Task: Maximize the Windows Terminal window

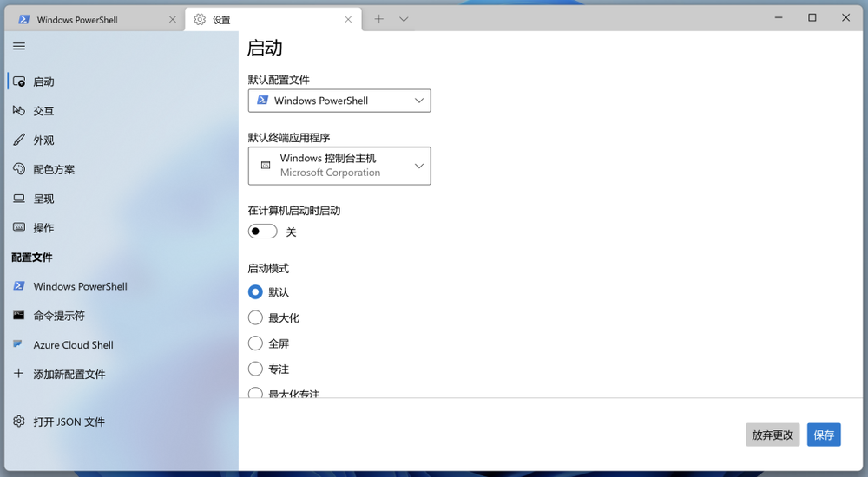Action: click(x=812, y=17)
